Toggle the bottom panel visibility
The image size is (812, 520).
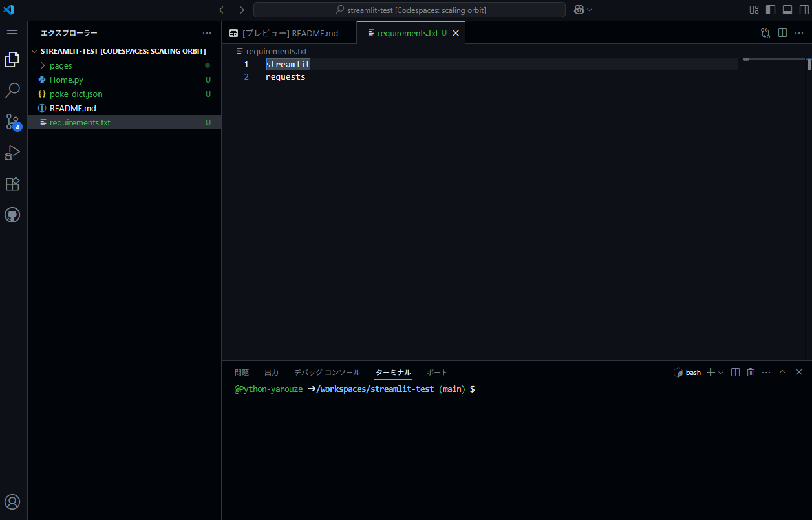pyautogui.click(x=787, y=10)
